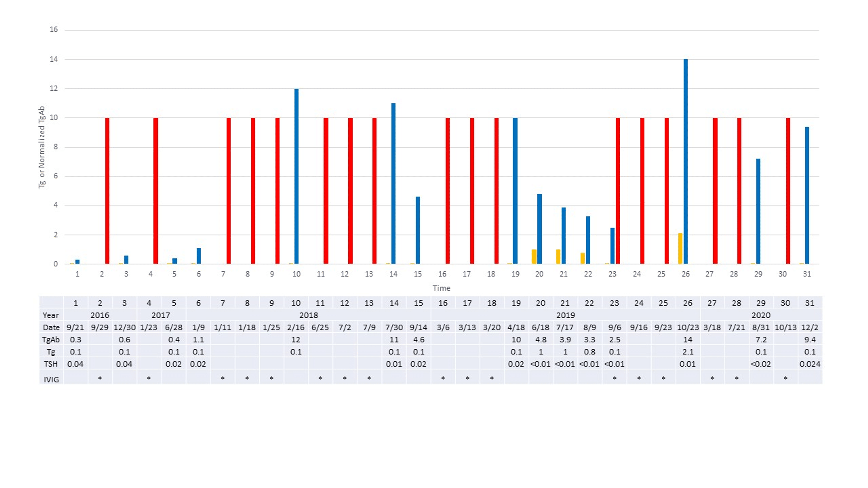Click the yellow bar at time 20
This screenshot has height=488, width=868.
[x=534, y=257]
